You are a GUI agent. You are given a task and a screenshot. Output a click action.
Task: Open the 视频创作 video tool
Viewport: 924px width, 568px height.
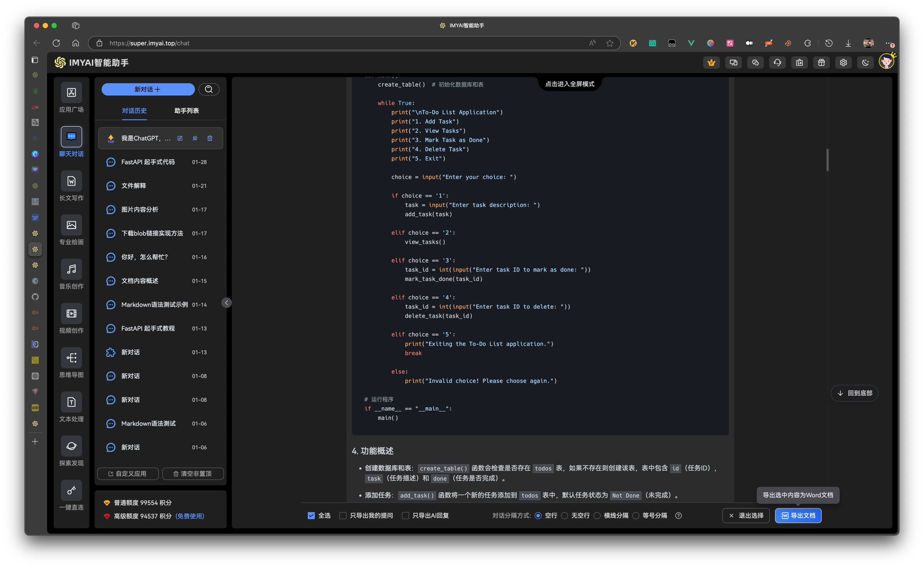pos(71,313)
